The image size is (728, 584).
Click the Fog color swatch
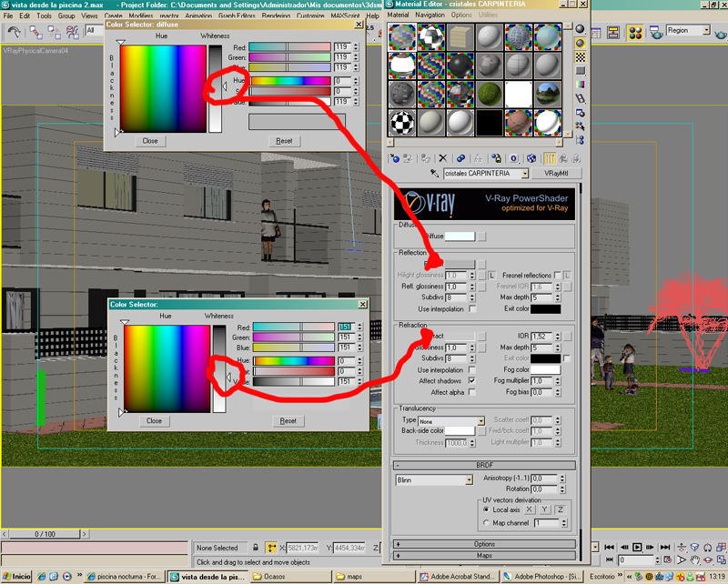tap(545, 369)
